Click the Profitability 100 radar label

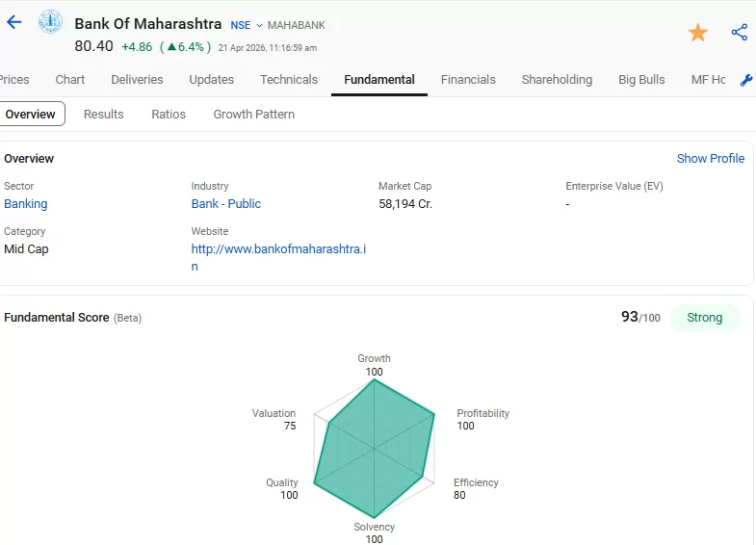[x=482, y=419]
